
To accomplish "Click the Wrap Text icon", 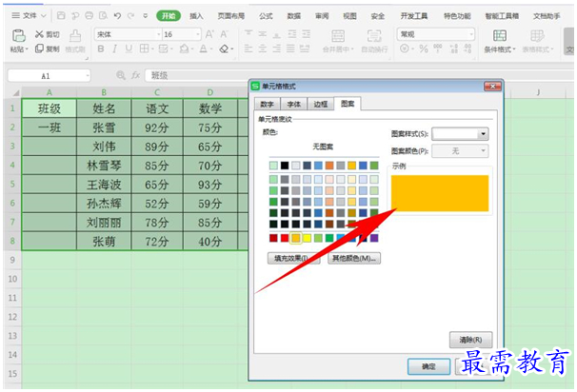I will pyautogui.click(x=374, y=36).
